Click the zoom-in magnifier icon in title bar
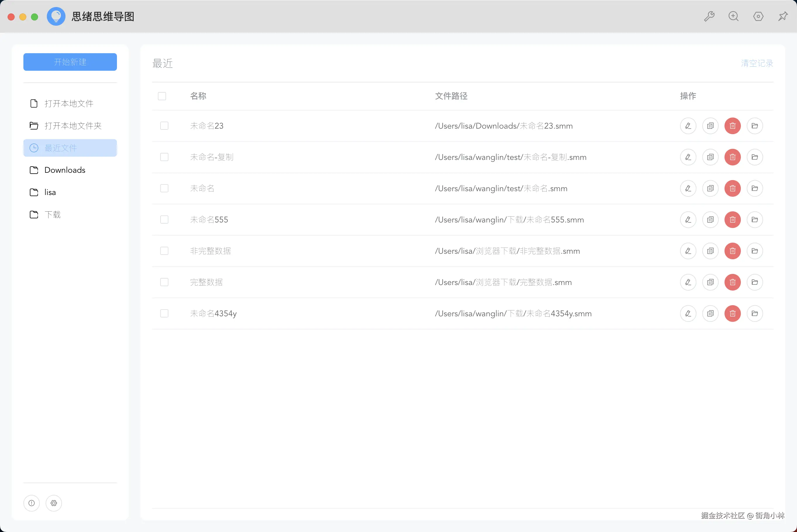 (x=734, y=16)
